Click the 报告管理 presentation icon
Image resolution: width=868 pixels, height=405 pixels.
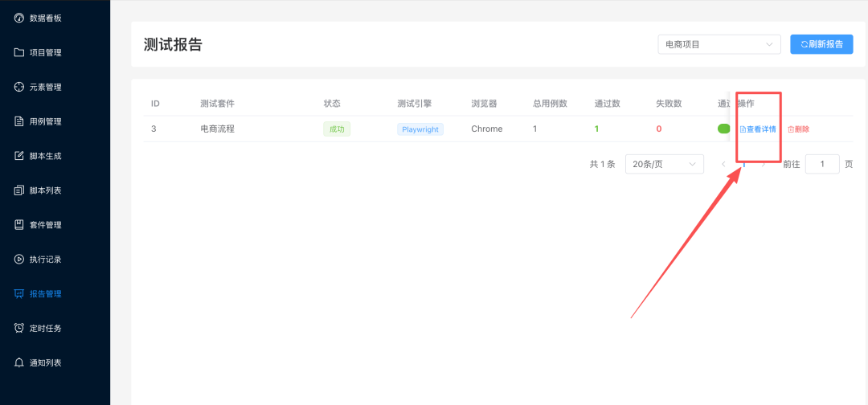18,294
